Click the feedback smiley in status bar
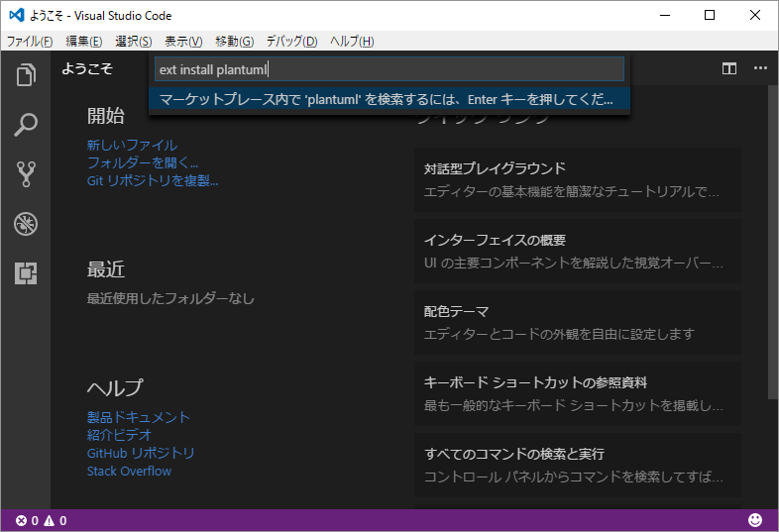779x532 pixels. click(754, 520)
